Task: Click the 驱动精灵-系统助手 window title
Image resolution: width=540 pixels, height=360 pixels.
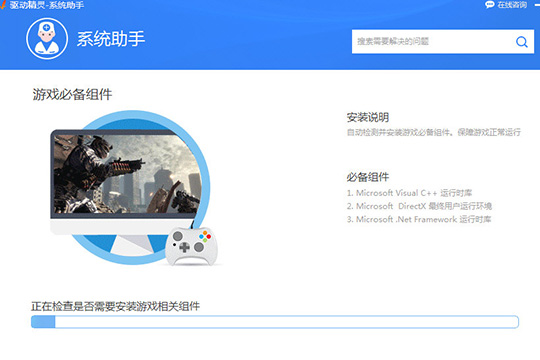Action: point(47,5)
